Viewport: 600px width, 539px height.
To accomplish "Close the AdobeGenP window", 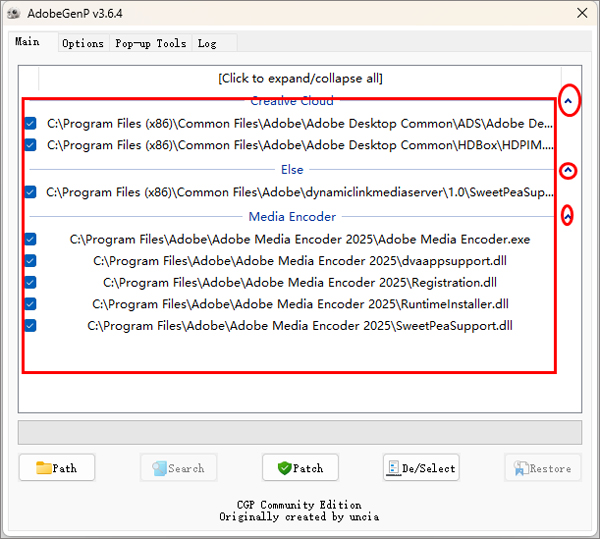I will point(582,13).
